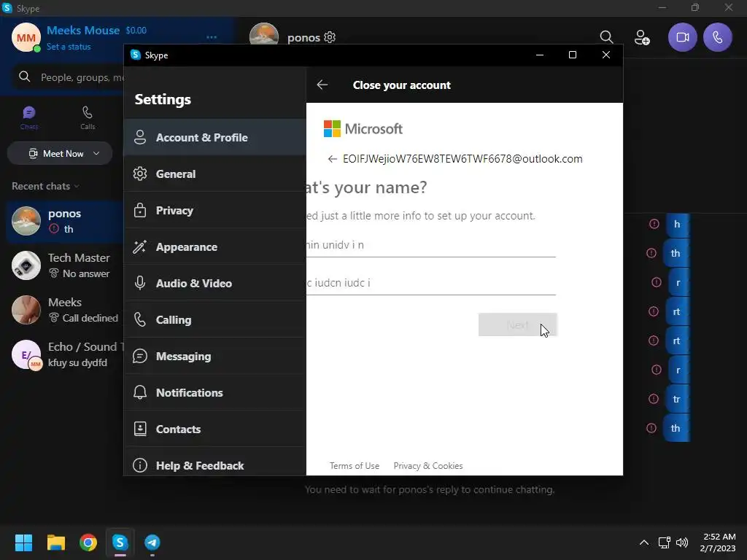Click back arrow beside outlook email

coord(333,159)
